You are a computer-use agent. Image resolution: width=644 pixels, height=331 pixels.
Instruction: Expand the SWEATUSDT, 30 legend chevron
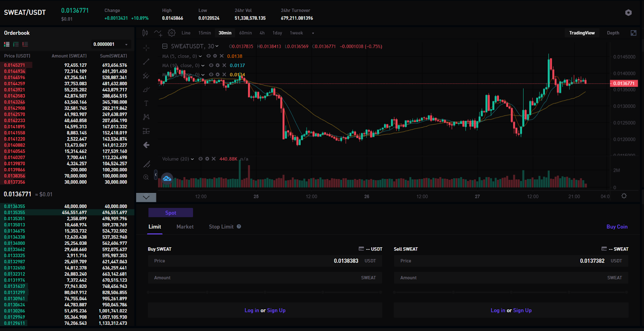[217, 46]
